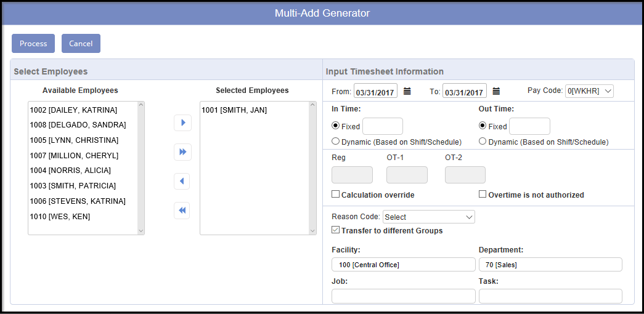Select Dynamic option for Out Time
This screenshot has height=314, width=644.
click(x=483, y=142)
